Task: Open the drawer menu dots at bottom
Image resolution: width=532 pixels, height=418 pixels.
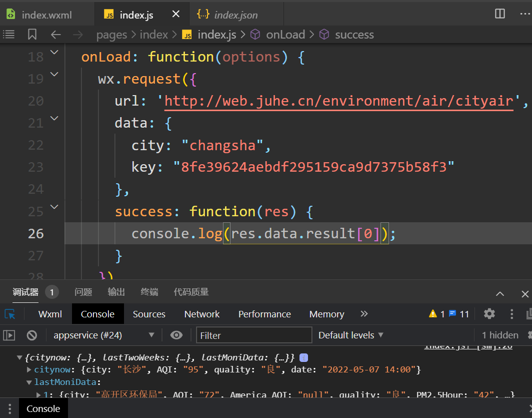Action: pos(10,408)
